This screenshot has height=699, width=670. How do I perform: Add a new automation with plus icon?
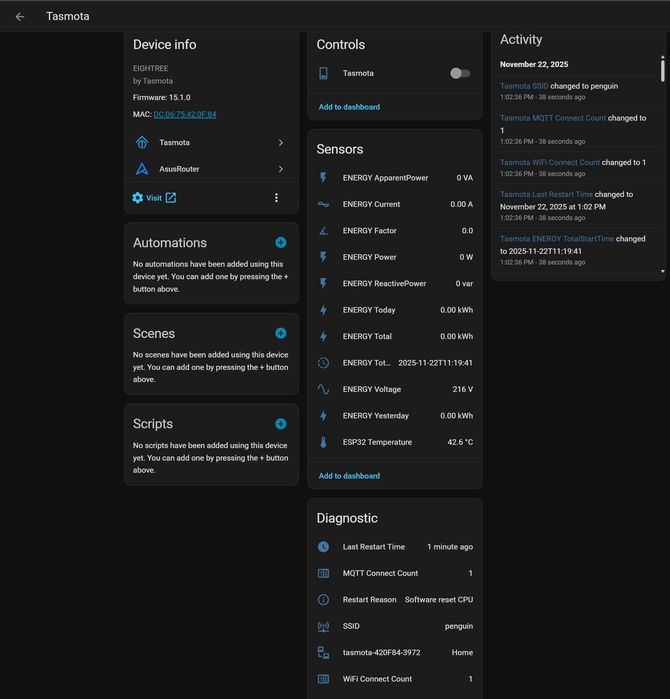point(281,242)
